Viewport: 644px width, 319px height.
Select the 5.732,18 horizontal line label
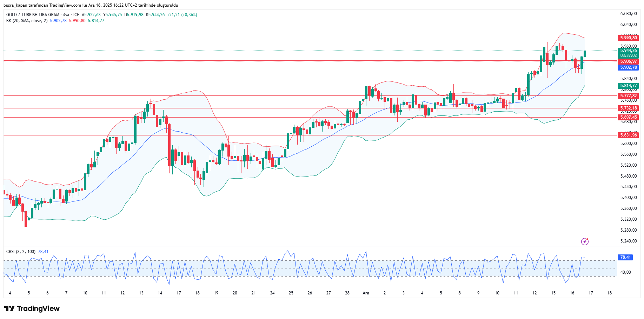click(x=628, y=108)
